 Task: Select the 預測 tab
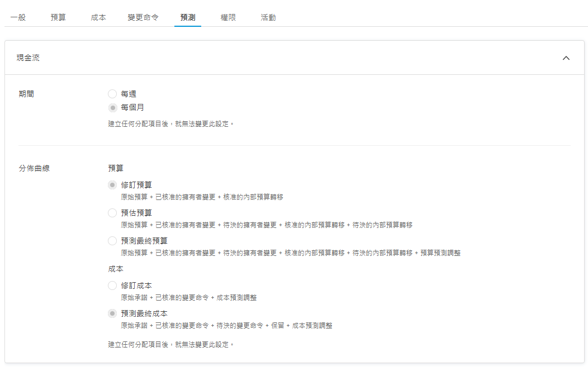[187, 17]
